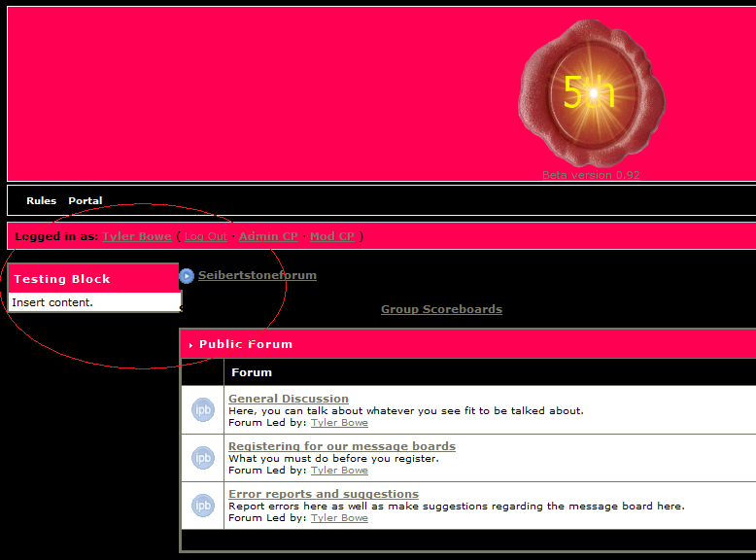The image size is (756, 560).
Task: Open the General Discussion forum
Action: click(x=289, y=399)
